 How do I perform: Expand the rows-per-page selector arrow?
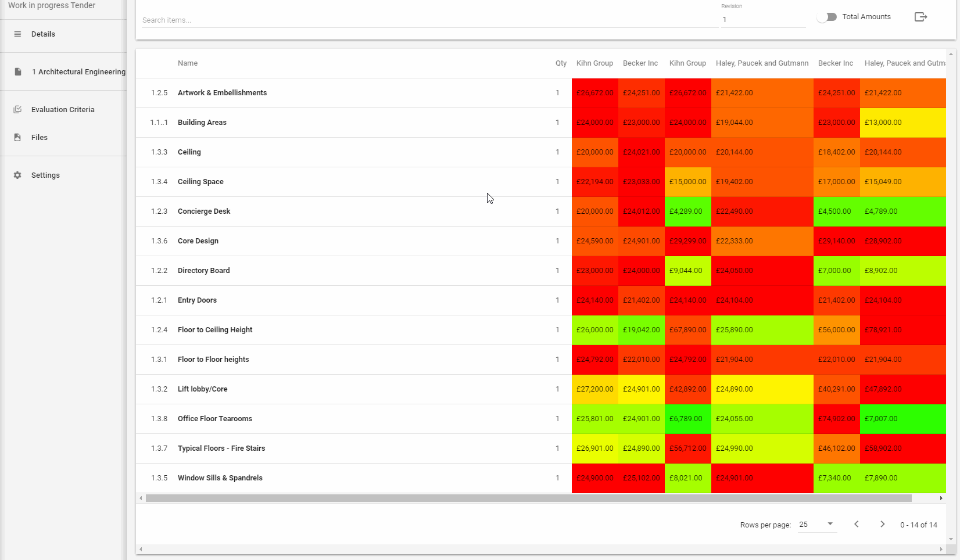[x=830, y=524]
